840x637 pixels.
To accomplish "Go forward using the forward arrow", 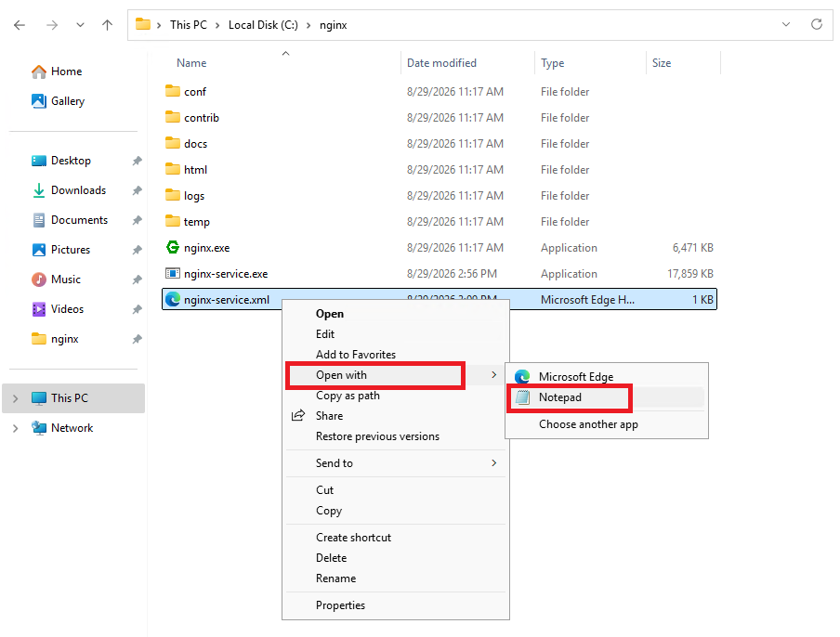I will [x=52, y=25].
